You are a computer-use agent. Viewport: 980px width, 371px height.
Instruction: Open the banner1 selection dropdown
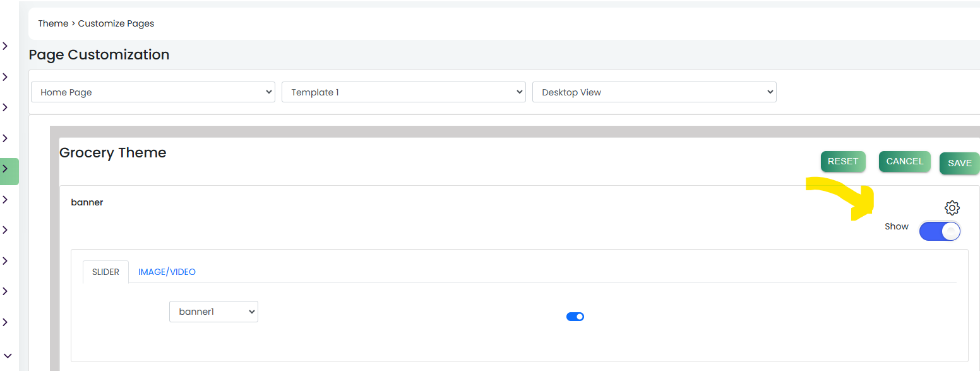pyautogui.click(x=213, y=312)
